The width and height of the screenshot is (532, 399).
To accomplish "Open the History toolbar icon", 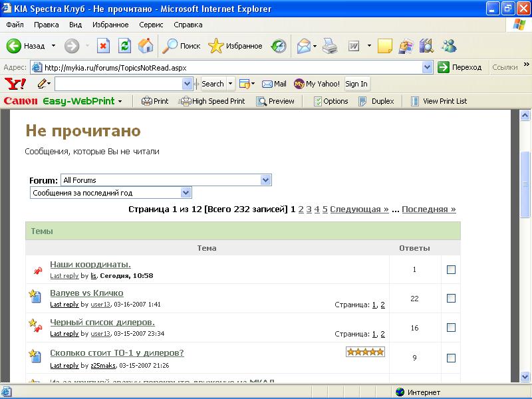I will [279, 46].
